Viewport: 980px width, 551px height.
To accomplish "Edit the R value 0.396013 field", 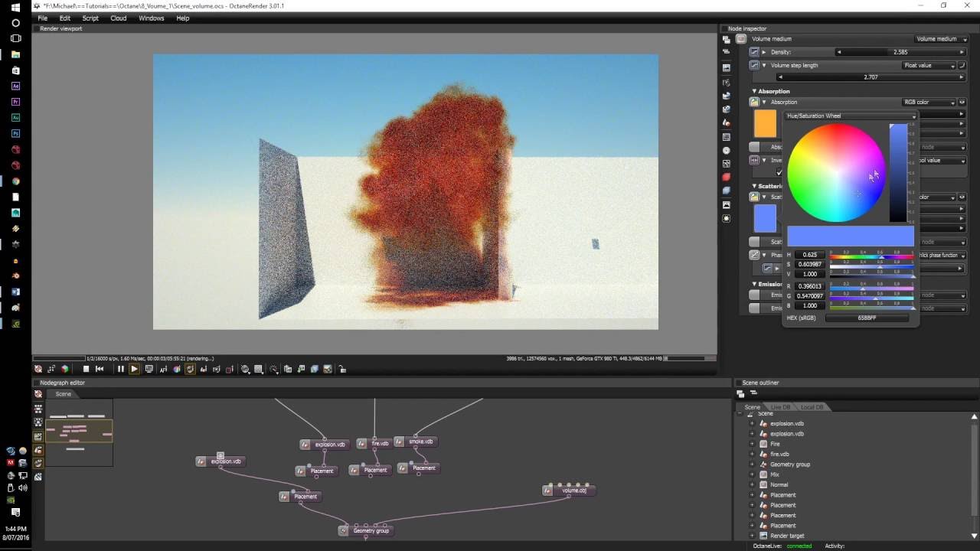I will click(x=810, y=286).
